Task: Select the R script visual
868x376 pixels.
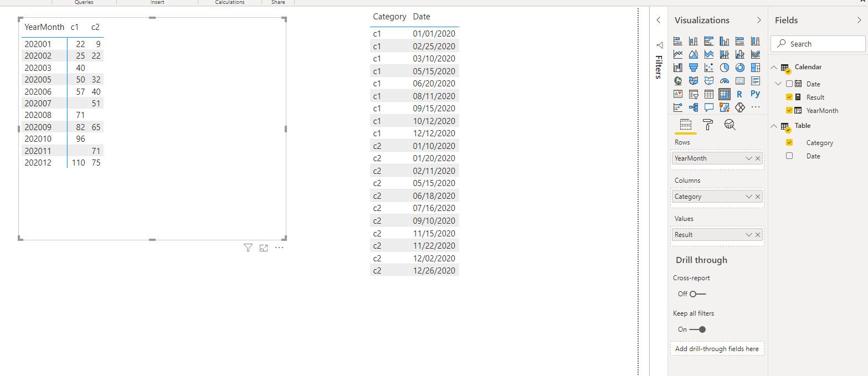Action: (x=739, y=94)
